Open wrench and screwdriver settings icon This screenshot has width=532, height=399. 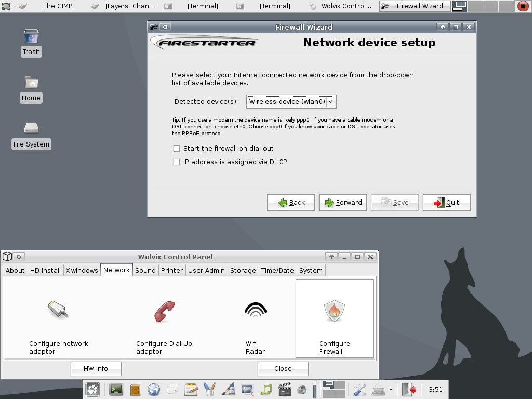point(360,390)
